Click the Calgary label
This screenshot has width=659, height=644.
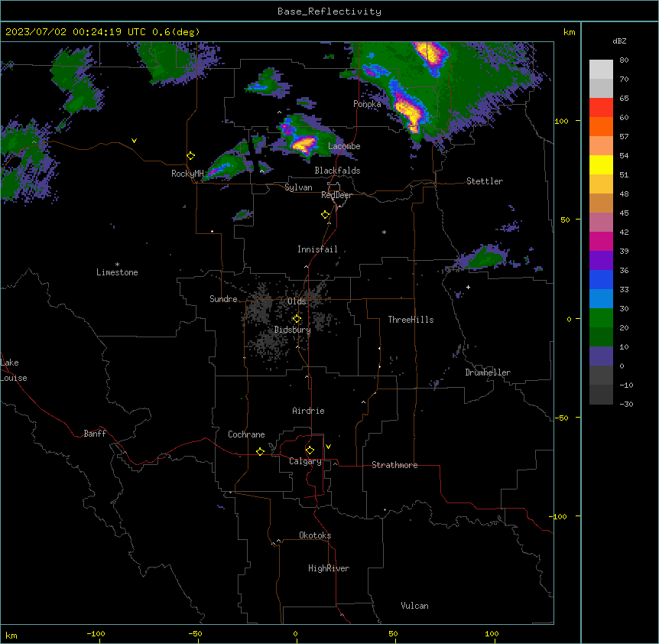pyautogui.click(x=306, y=461)
